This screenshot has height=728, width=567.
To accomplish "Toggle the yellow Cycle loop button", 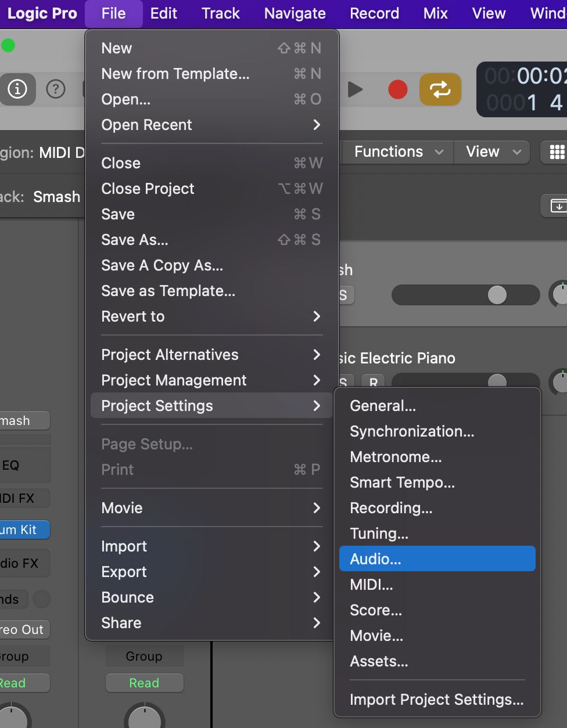I will [440, 89].
